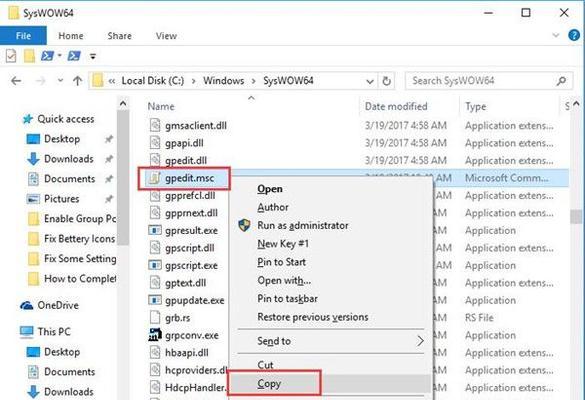Viewport: 585px width, 400px height.
Task: Sort by Date modified column header
Action: point(396,106)
